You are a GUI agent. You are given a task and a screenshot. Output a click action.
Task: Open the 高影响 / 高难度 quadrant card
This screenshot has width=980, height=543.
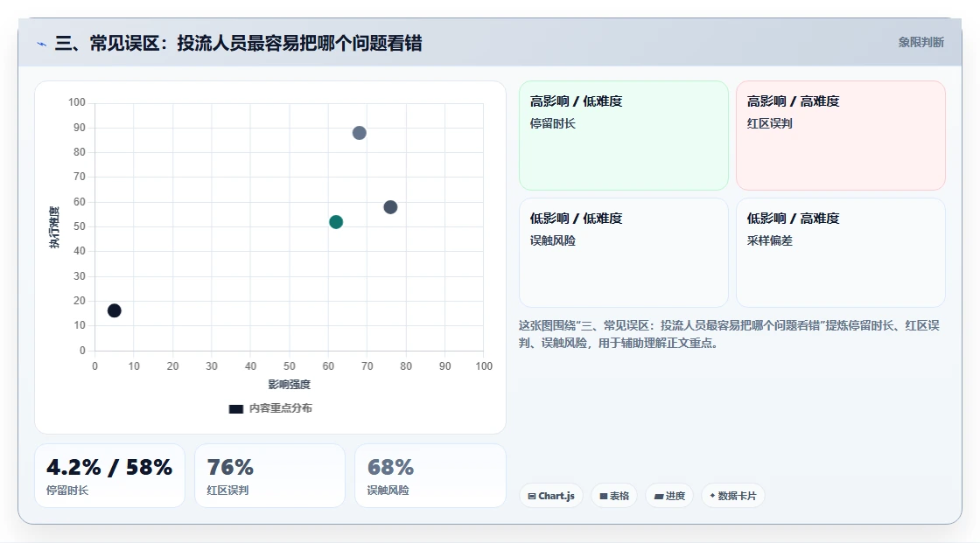pyautogui.click(x=841, y=135)
